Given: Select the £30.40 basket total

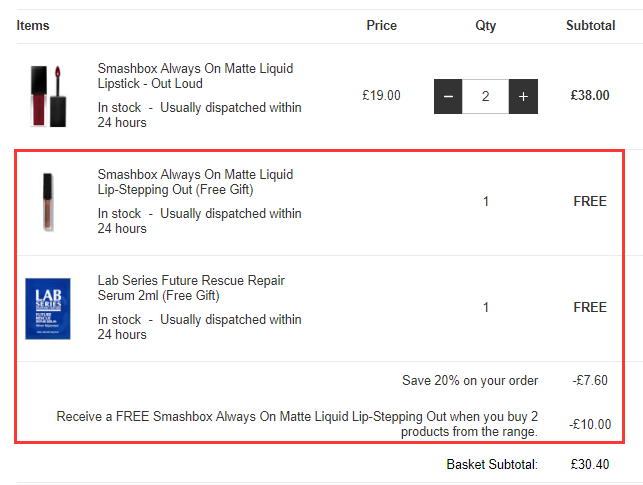Looking at the screenshot, I should point(592,464).
